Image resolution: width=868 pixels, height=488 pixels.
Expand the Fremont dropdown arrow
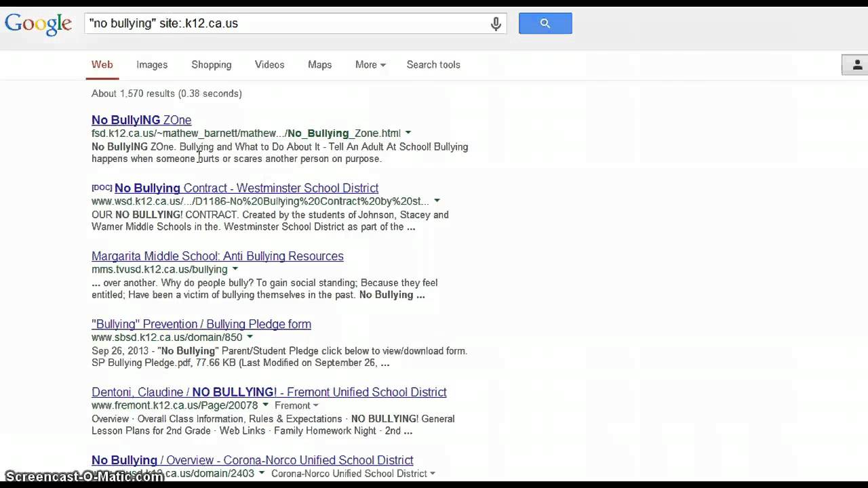(x=315, y=406)
